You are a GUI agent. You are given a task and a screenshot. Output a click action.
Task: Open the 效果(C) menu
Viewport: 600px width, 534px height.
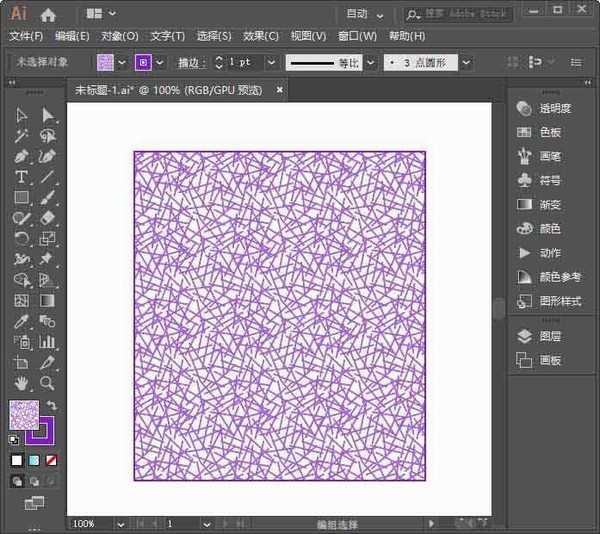260,35
